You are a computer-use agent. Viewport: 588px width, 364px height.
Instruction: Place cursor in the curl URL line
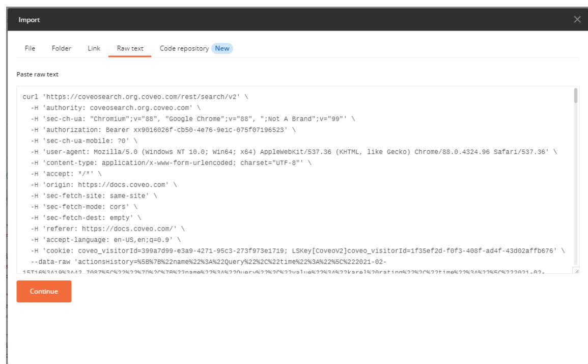(135, 97)
